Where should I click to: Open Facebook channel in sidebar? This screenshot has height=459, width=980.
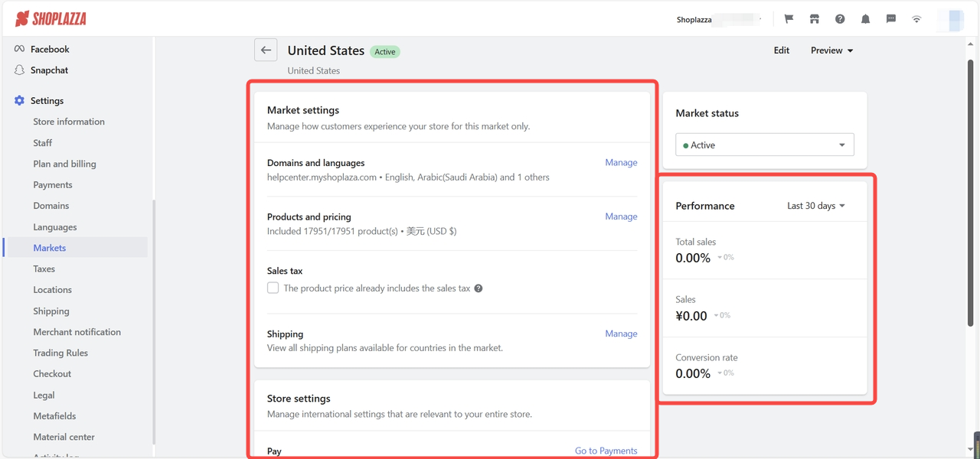[50, 49]
